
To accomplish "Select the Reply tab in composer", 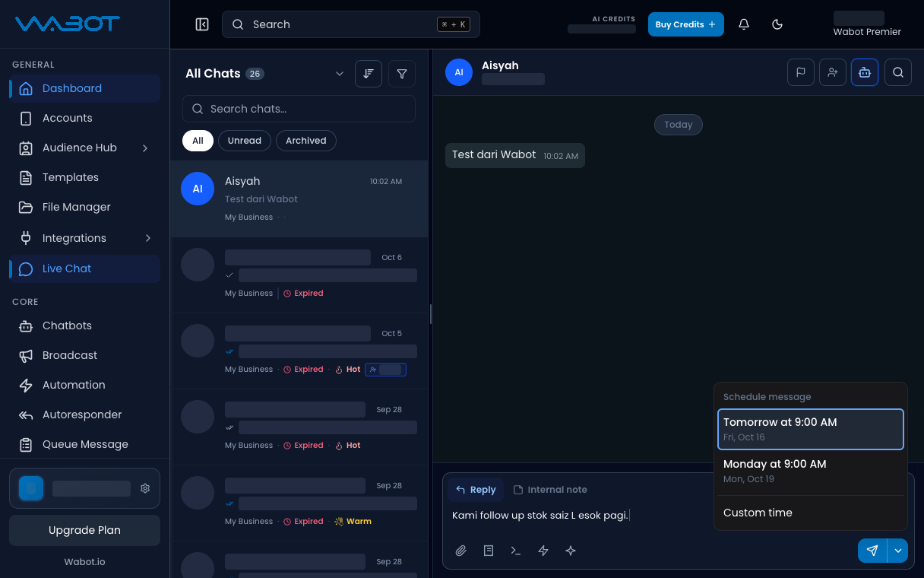I will pyautogui.click(x=476, y=490).
